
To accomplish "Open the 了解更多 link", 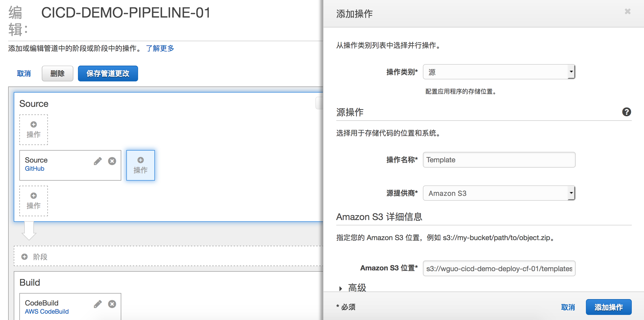I will (x=160, y=48).
